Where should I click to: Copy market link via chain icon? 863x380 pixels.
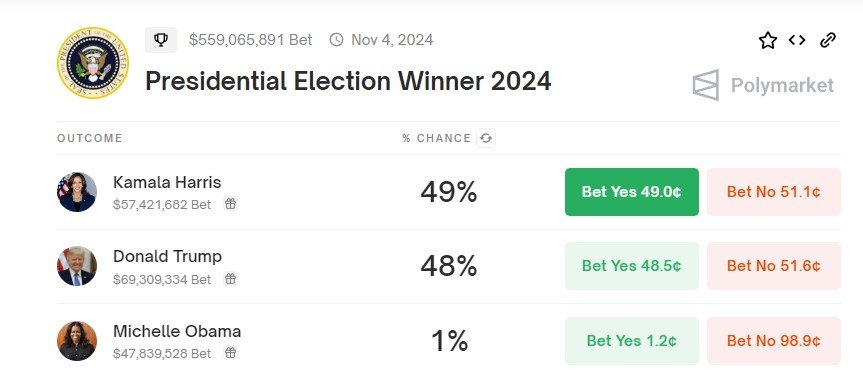point(828,40)
